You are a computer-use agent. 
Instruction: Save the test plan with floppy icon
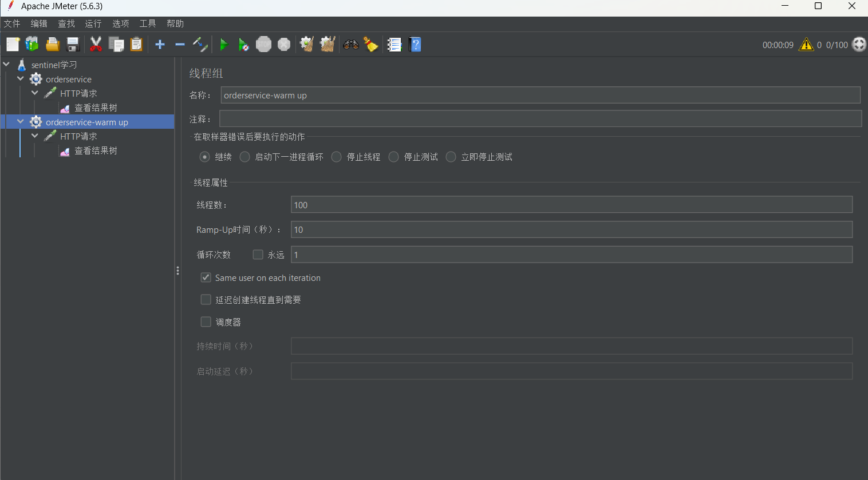73,44
